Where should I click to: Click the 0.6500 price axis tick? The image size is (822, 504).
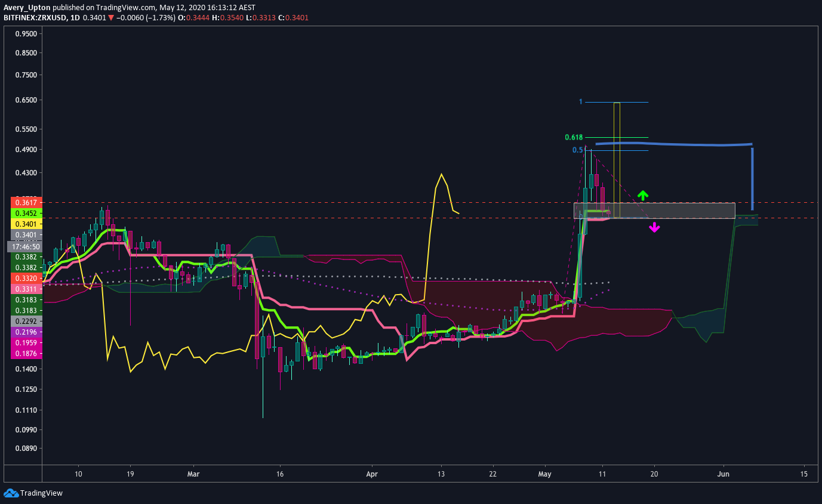coord(26,100)
